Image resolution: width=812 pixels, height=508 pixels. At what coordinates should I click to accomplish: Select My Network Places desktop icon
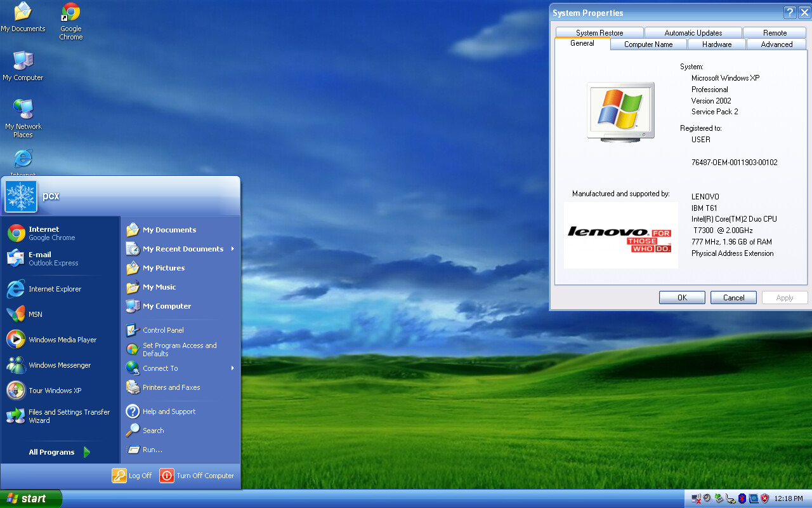[x=23, y=118]
